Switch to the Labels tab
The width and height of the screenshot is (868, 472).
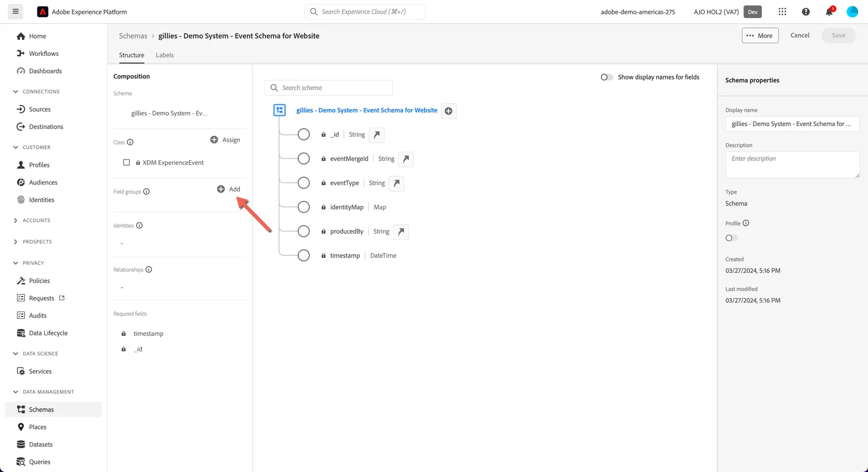(x=165, y=55)
